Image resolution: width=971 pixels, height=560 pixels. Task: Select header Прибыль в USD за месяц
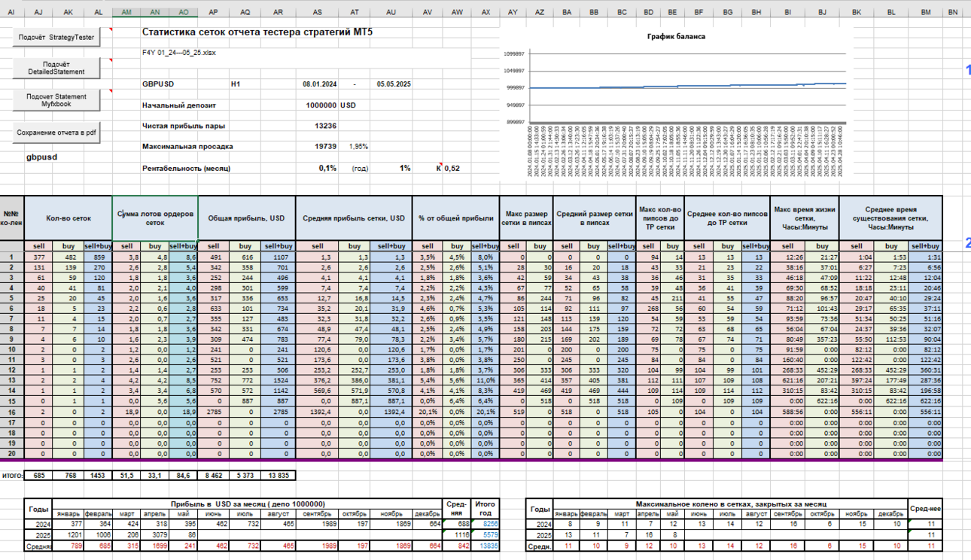[x=248, y=504]
